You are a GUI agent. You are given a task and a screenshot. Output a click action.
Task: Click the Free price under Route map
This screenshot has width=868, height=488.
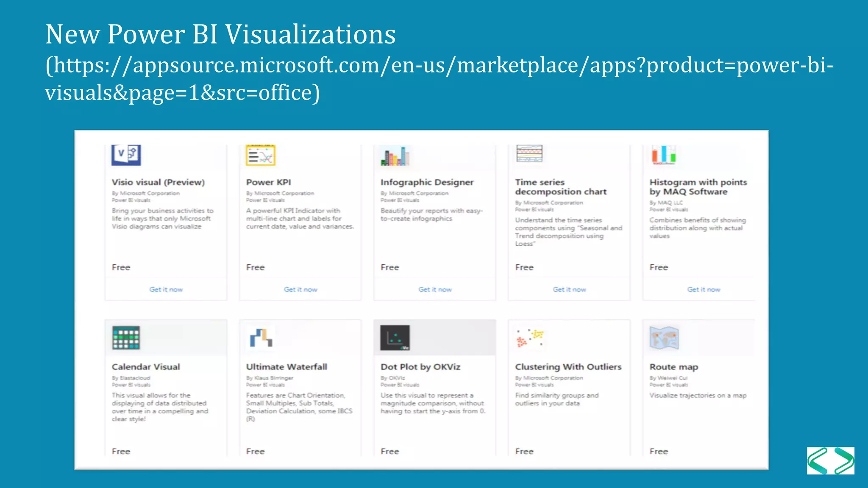[659, 452]
